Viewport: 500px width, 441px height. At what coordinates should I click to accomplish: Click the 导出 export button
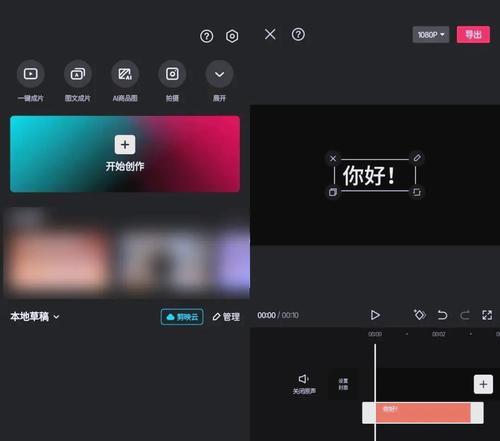point(473,35)
